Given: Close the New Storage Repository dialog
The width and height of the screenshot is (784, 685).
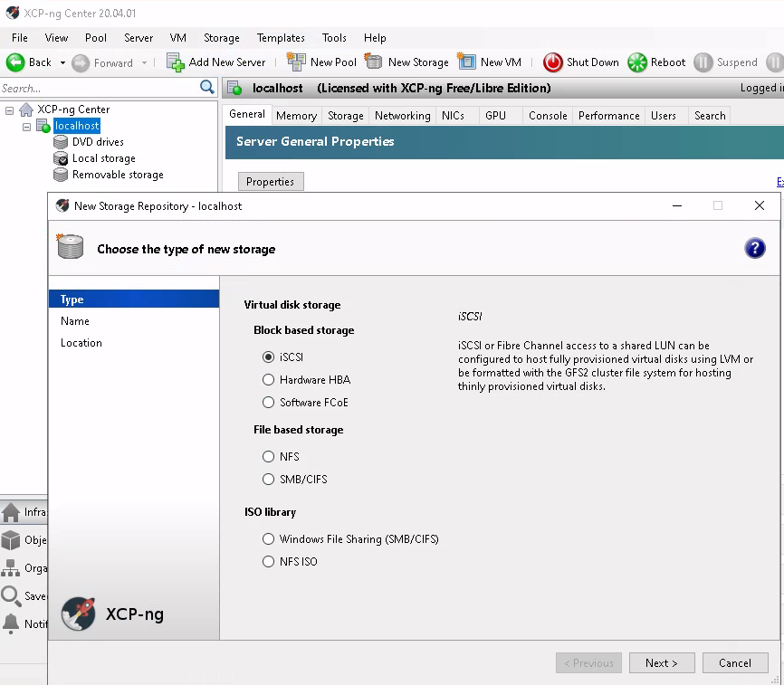Looking at the screenshot, I should pos(760,205).
